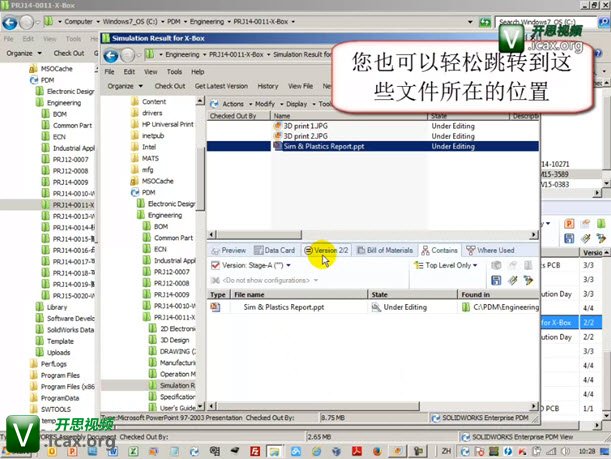The width and height of the screenshot is (611, 459).
Task: Click the Contains list bottom horizontal scrollbar
Action: (318, 406)
